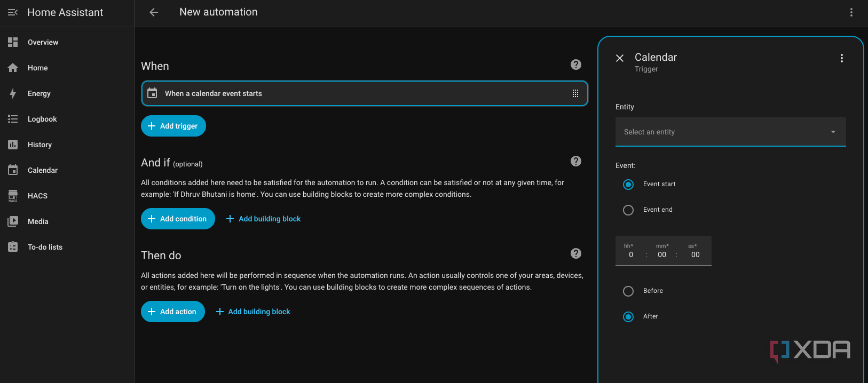Open HACS from the sidebar
This screenshot has height=383, width=868.
click(x=37, y=196)
